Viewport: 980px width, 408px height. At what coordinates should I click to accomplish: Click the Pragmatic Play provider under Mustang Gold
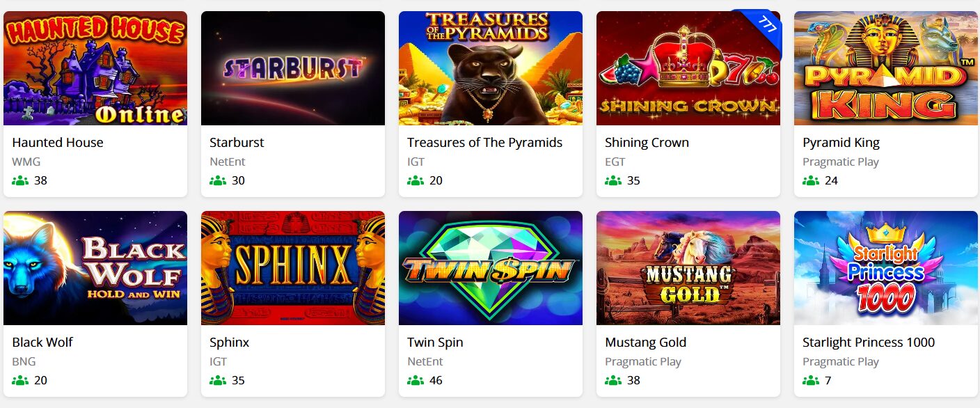643,362
